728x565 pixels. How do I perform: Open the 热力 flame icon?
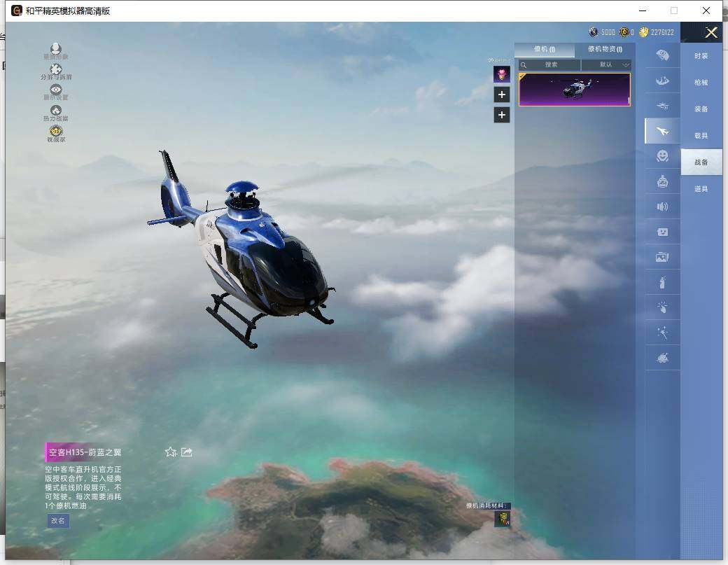56,111
